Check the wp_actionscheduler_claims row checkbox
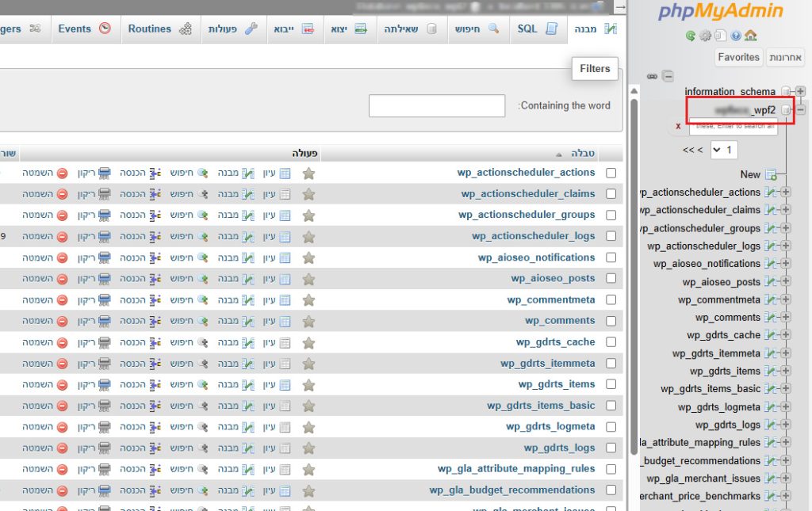This screenshot has width=812, height=511. click(x=611, y=194)
